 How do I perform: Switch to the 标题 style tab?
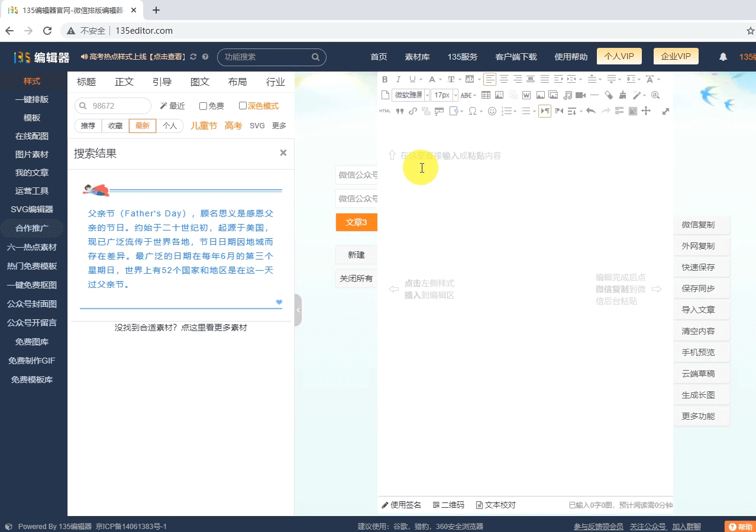tap(86, 82)
